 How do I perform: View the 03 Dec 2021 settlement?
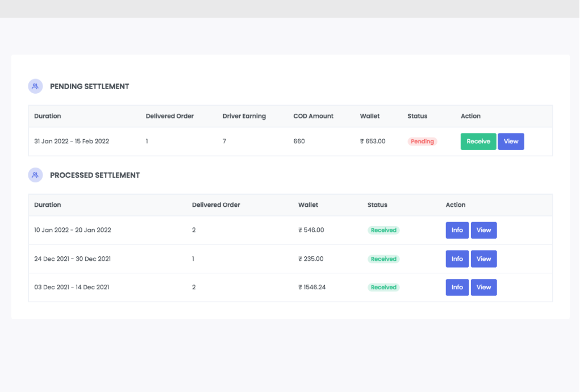point(484,287)
